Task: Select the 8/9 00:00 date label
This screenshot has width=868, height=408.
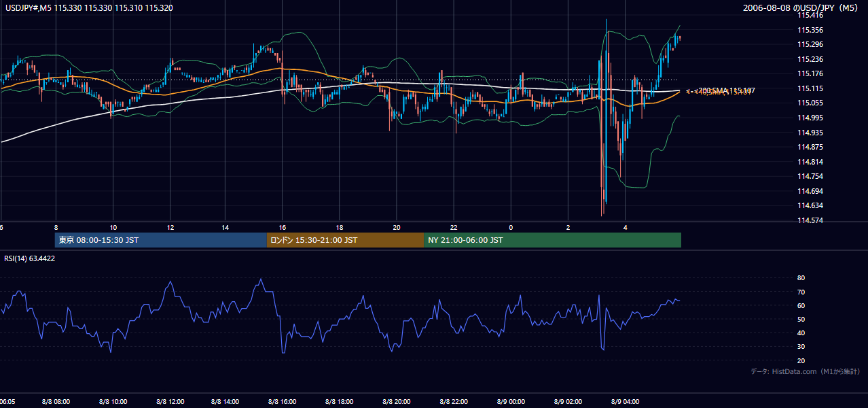Action: (x=511, y=402)
